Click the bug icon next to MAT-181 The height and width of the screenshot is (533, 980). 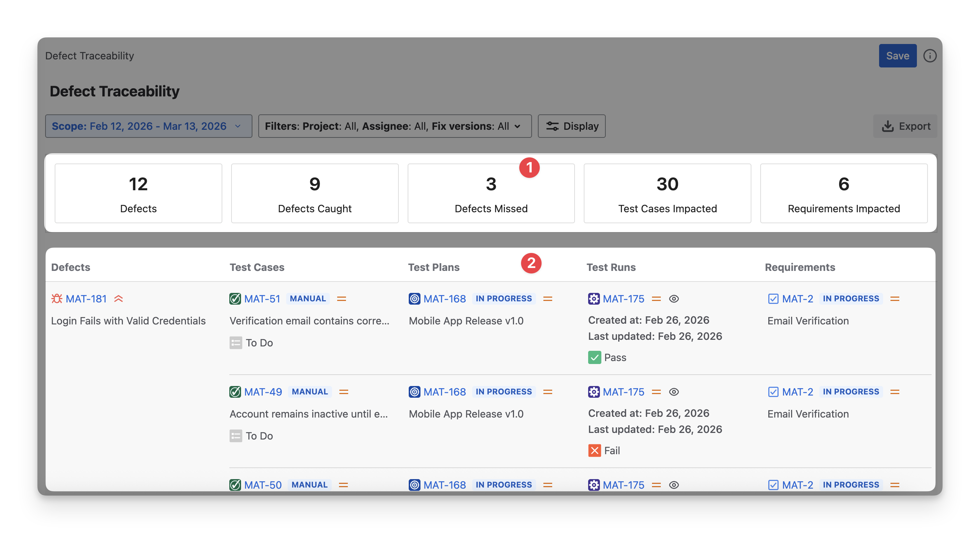(x=57, y=298)
